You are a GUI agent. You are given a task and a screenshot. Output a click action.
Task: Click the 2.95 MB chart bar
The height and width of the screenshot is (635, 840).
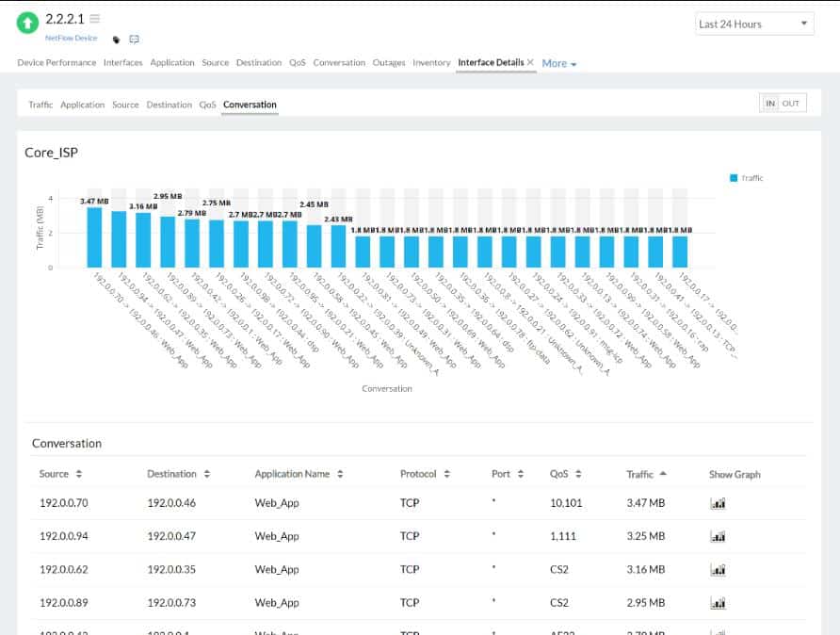(168, 242)
